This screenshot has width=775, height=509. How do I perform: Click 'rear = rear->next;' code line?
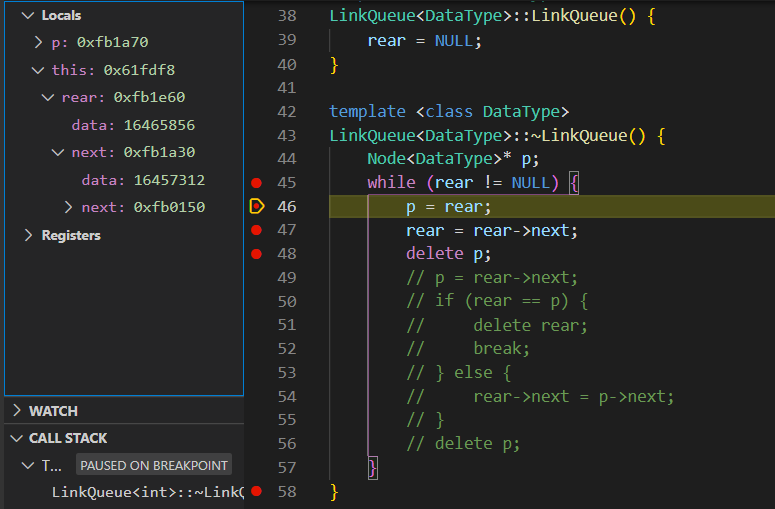pos(492,230)
